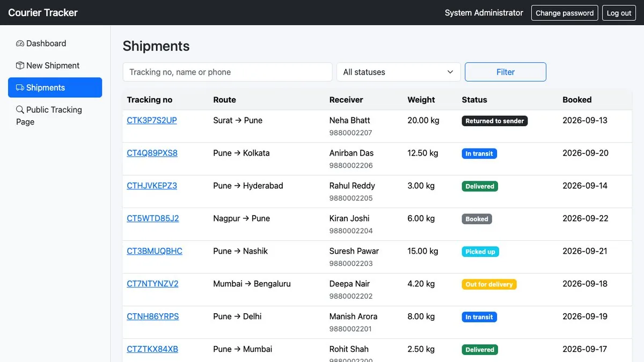Click the Surat → Pune route

click(238, 120)
